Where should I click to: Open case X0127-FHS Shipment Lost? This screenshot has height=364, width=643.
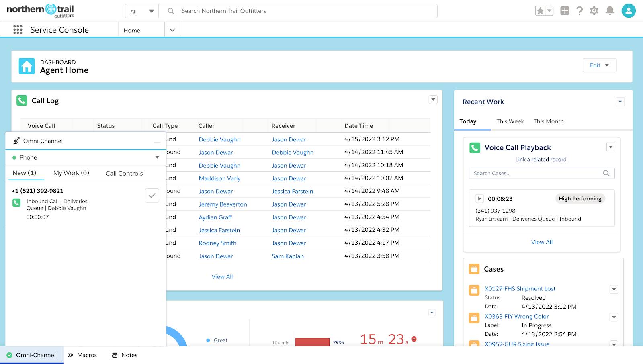tap(520, 288)
